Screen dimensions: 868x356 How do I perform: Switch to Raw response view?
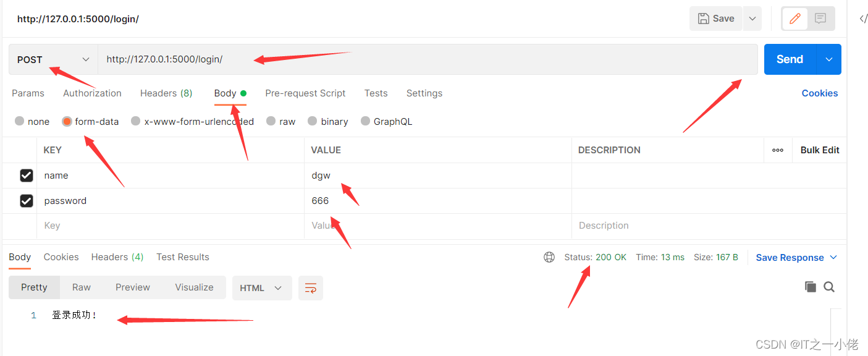(82, 287)
